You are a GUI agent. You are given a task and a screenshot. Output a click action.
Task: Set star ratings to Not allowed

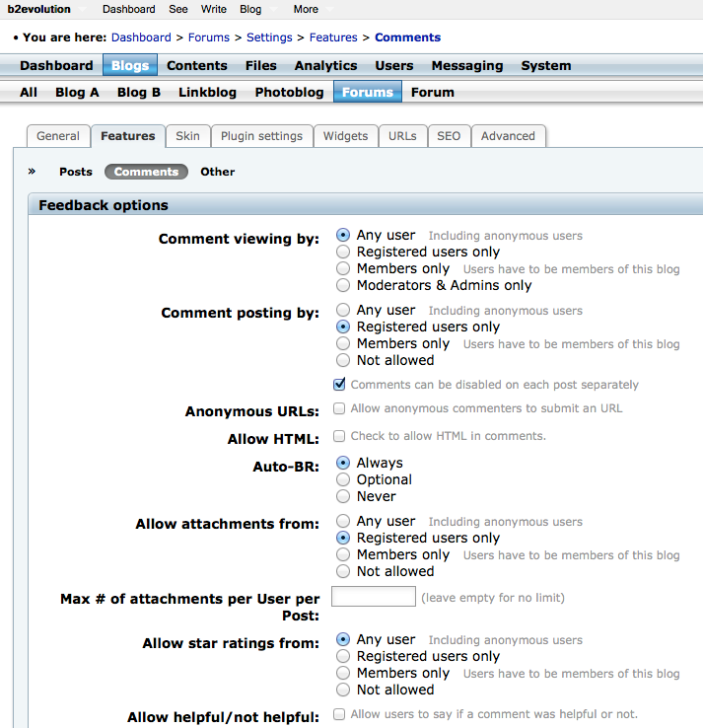(x=343, y=690)
